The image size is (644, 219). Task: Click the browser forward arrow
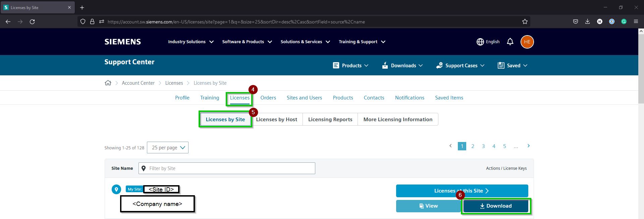[x=20, y=22]
